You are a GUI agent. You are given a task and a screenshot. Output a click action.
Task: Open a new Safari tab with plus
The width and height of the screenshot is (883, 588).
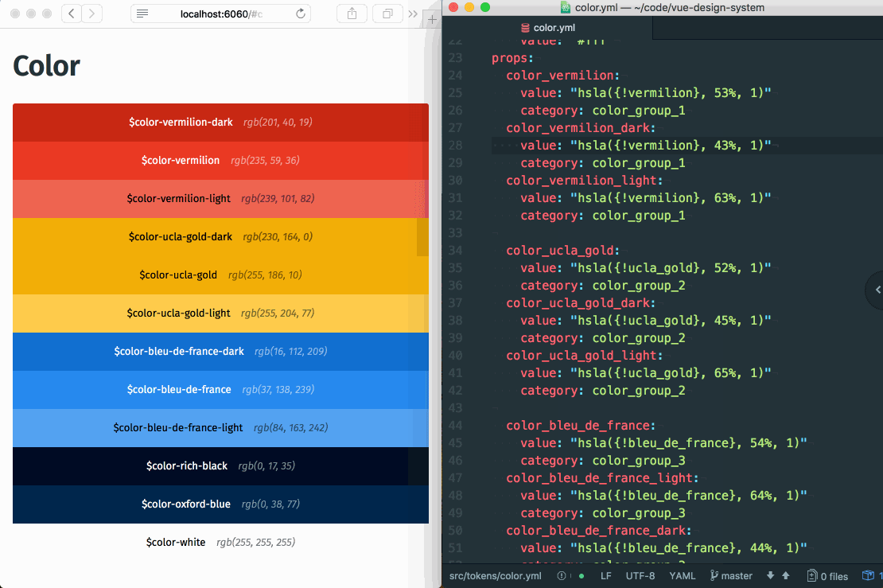tap(432, 20)
